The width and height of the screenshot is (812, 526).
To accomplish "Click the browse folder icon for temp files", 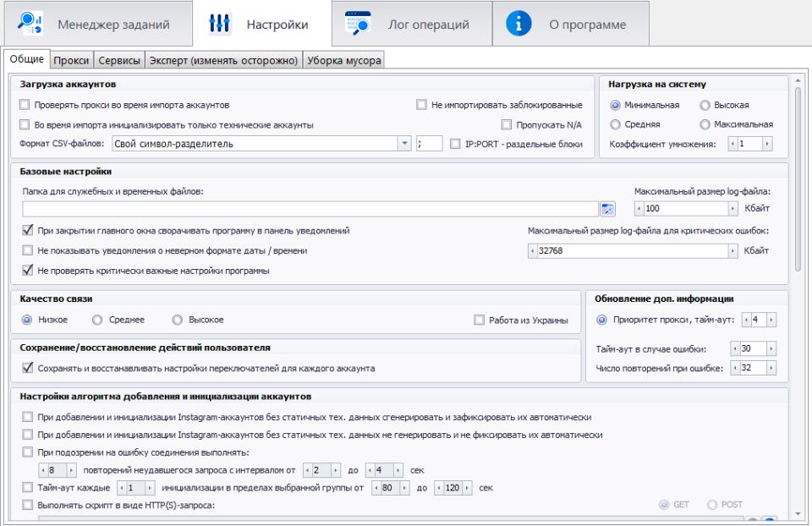I will (x=607, y=209).
